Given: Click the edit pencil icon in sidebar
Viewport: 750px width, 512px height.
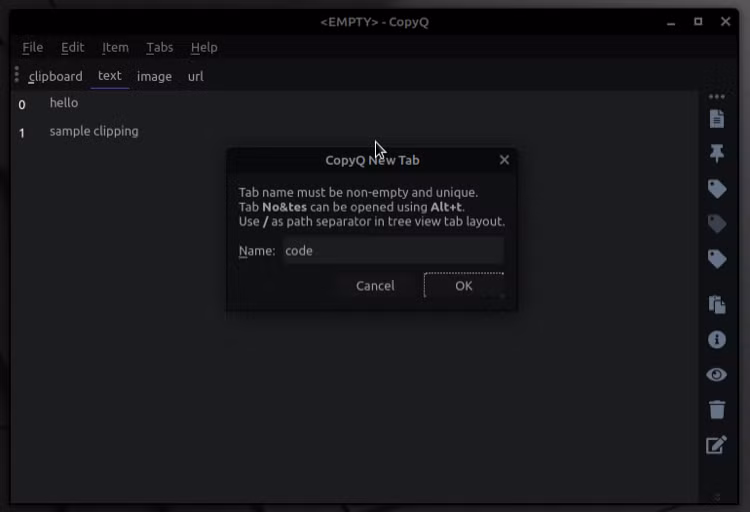Looking at the screenshot, I should [717, 445].
